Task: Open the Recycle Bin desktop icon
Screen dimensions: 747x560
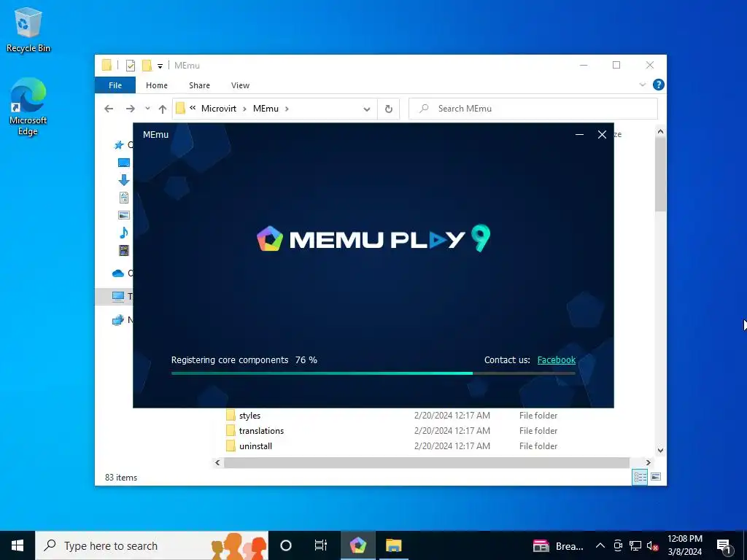Action: [x=28, y=29]
